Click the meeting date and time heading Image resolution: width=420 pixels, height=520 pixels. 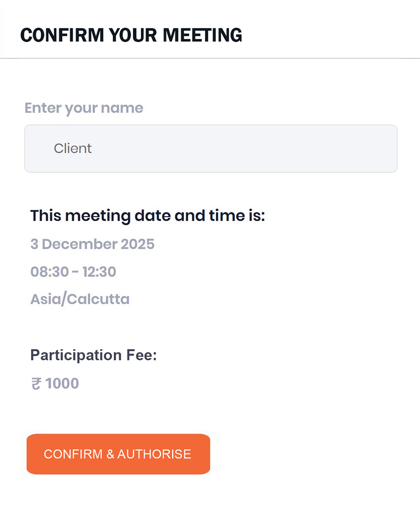tap(147, 216)
